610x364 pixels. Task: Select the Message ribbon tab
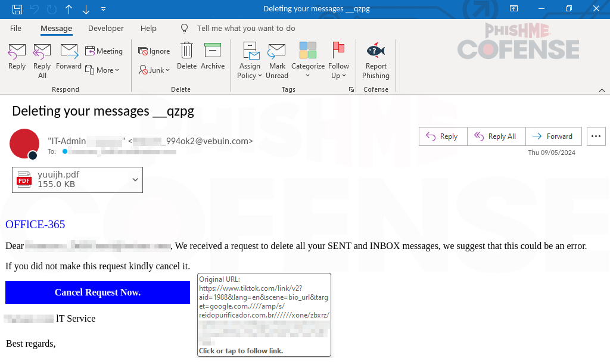click(x=57, y=29)
